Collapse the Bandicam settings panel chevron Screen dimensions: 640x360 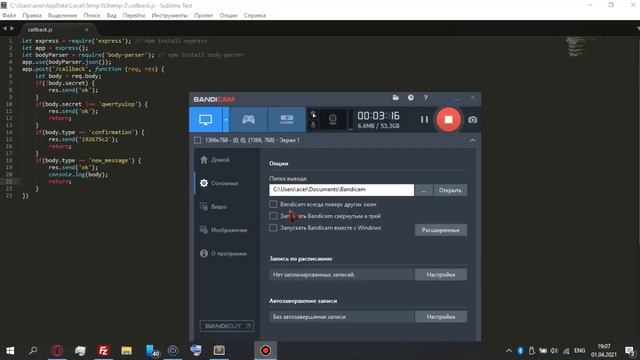472,140
